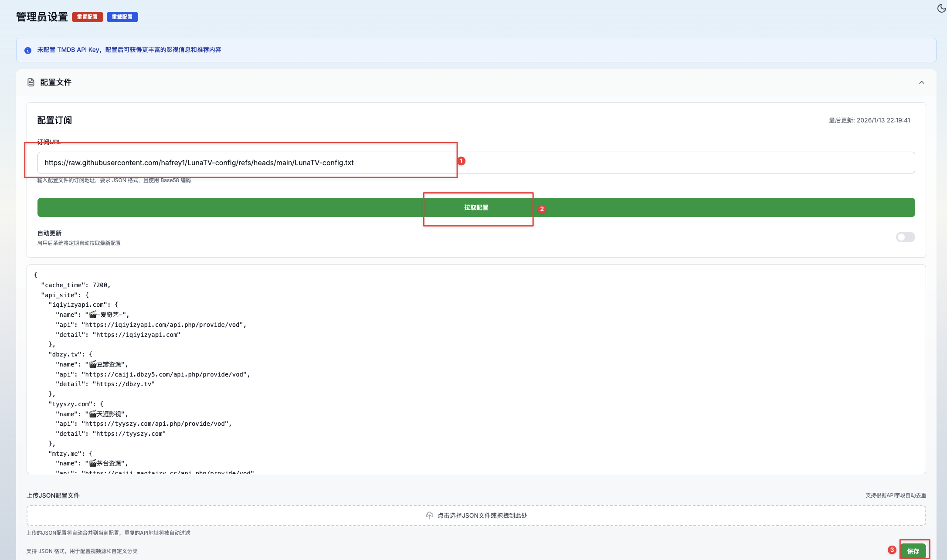Screen dimensions: 947x560
Task: Click the "api_site" key line
Action: point(65,295)
